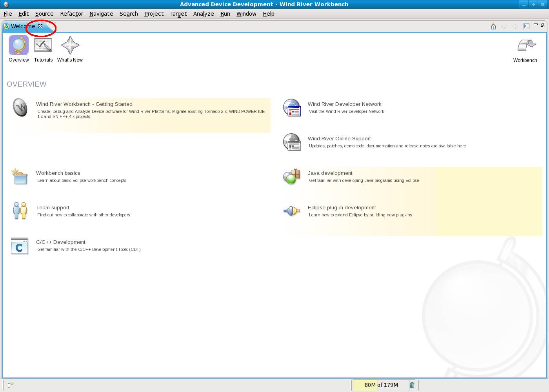Open Wind River Developer Network link
The height and width of the screenshot is (392, 549).
pos(344,104)
